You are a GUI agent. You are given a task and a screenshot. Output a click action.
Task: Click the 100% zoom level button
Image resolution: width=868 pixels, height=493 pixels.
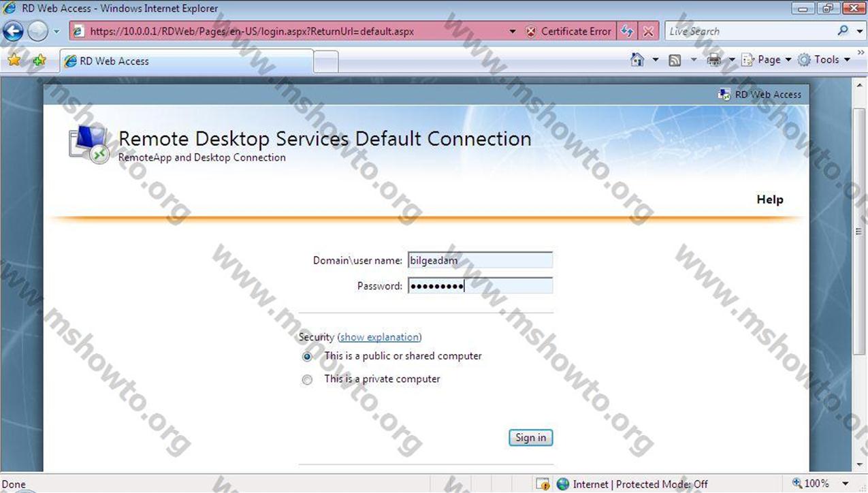pyautogui.click(x=810, y=483)
